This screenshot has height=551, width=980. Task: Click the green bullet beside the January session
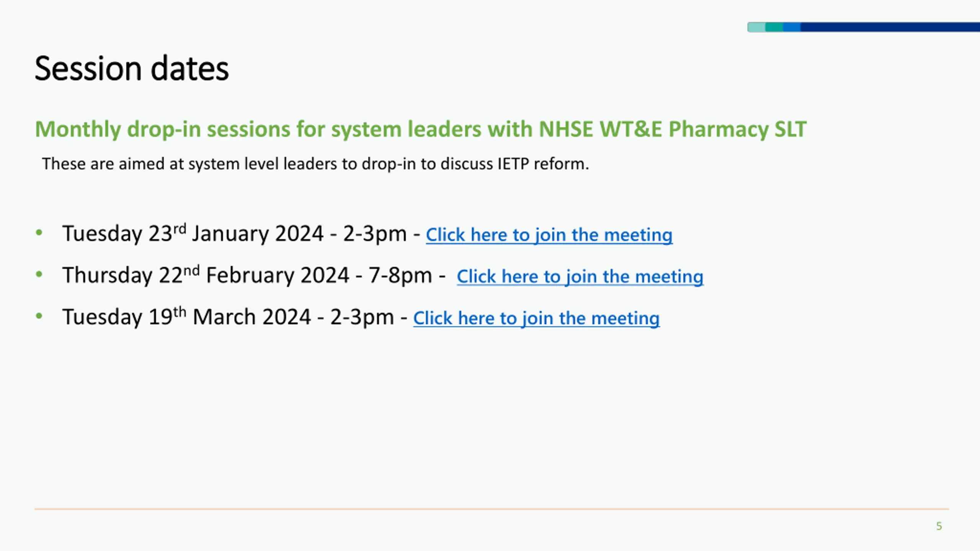point(39,233)
